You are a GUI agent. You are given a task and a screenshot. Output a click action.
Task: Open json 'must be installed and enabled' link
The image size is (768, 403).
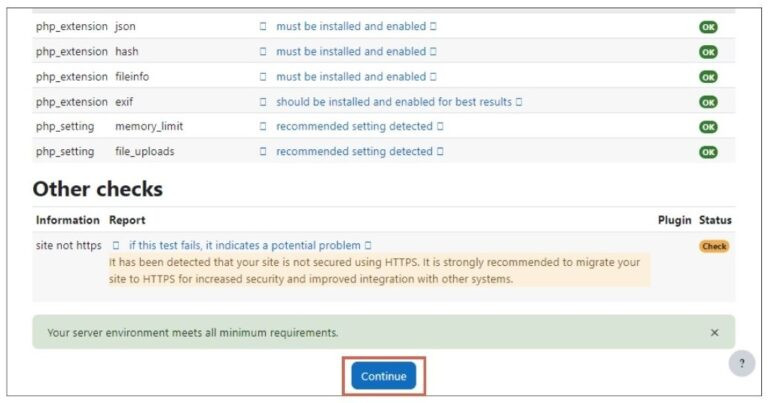[351, 26]
